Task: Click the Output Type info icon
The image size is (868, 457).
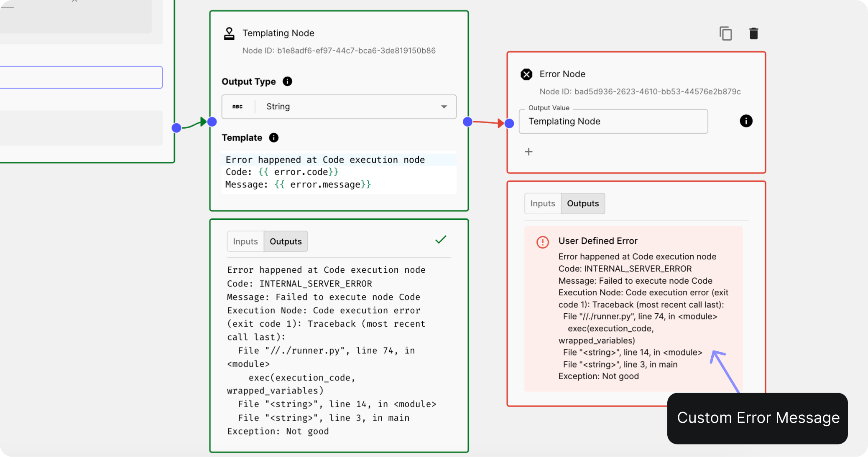Action: click(x=287, y=81)
